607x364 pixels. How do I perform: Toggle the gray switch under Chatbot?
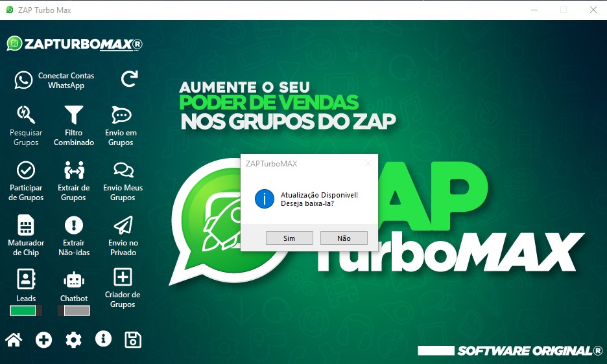(74, 311)
